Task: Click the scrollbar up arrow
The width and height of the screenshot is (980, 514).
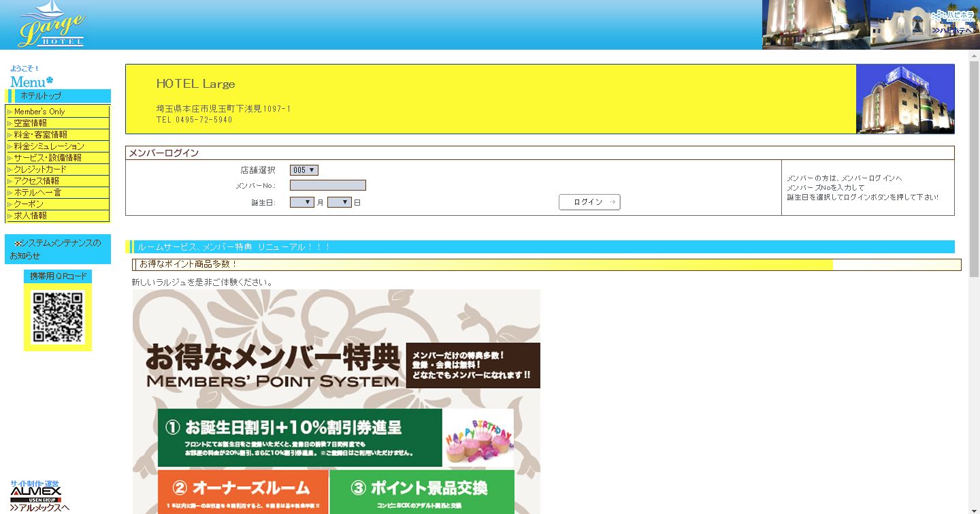Action: (974, 55)
